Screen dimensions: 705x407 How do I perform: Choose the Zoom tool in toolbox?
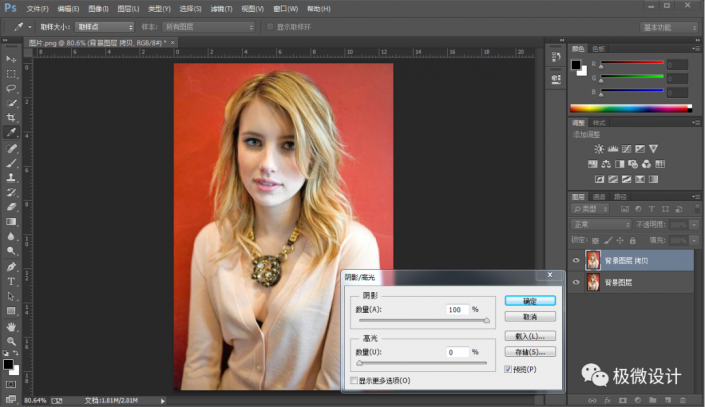tap(11, 341)
